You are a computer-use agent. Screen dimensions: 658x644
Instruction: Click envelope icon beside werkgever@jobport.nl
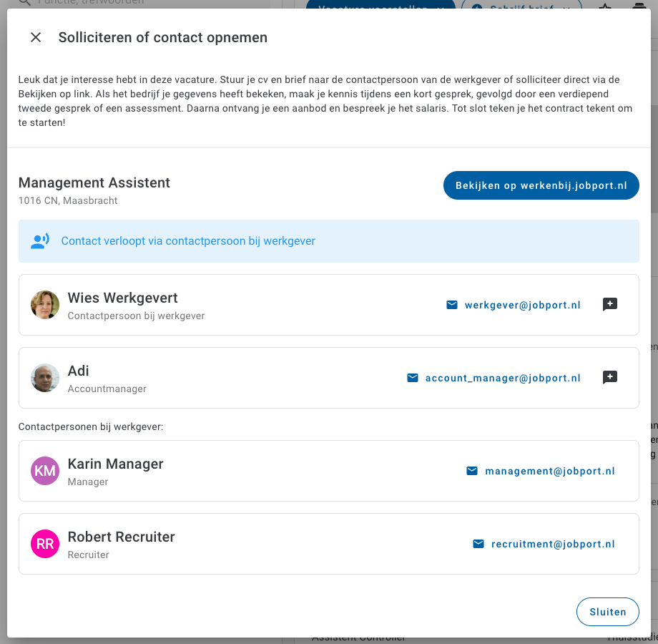point(452,305)
